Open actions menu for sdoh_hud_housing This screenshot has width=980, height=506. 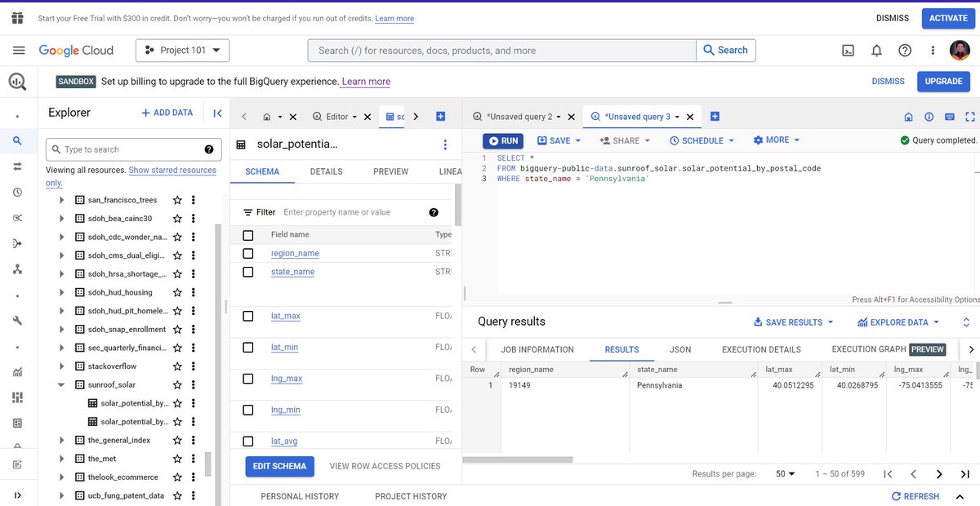pos(194,292)
